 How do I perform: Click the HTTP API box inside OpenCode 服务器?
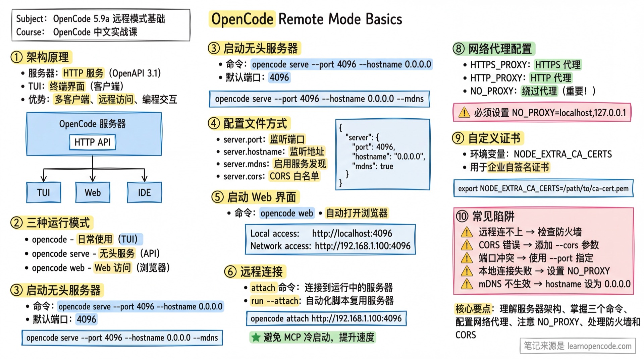coord(92,142)
